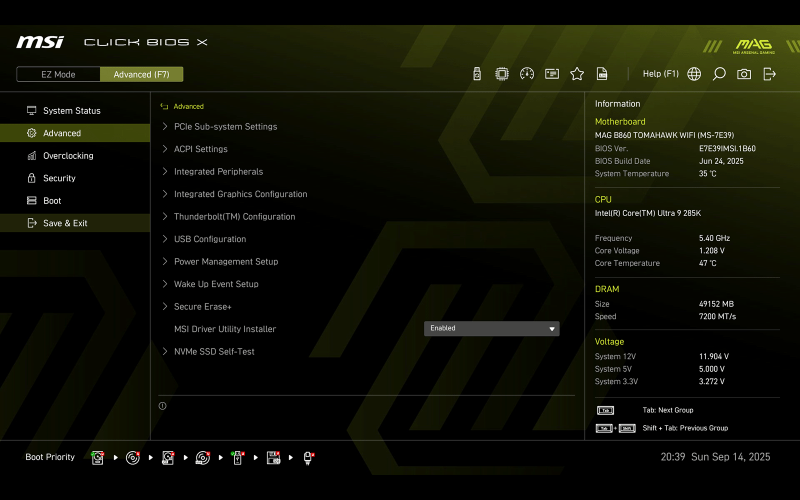The image size is (800, 500).
Task: Click the Boot Priority label
Action: pos(50,457)
